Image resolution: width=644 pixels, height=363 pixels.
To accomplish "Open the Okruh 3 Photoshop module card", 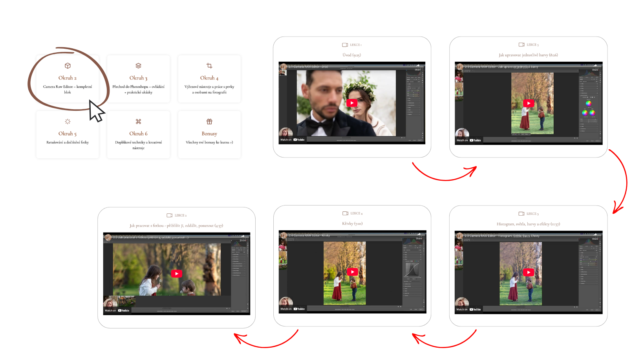I will 138,79.
